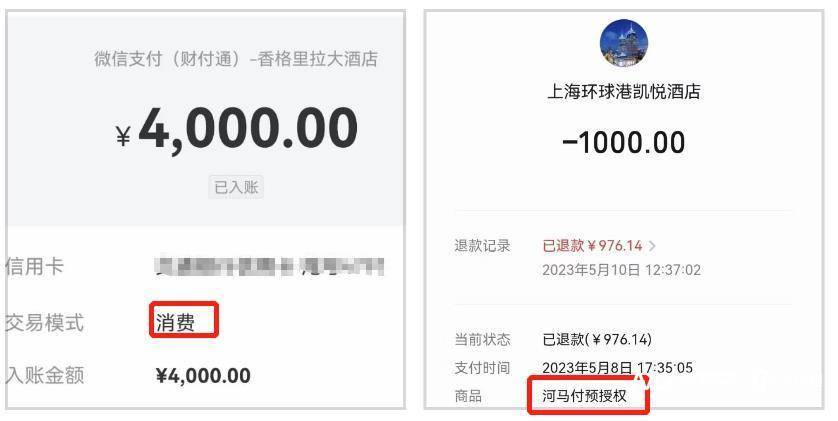Viewport: 838px width, 421px height.
Task: Click the 入账金额 label
Action: pos(44,375)
